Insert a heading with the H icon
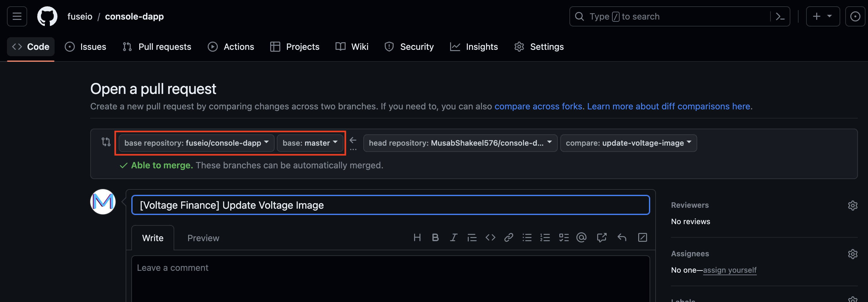 click(417, 238)
